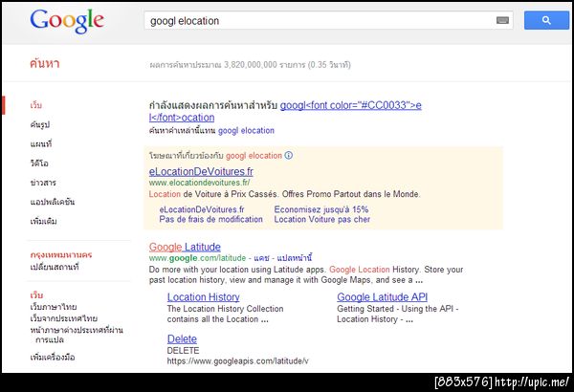Open the corrected query link with font color tag

(285, 111)
